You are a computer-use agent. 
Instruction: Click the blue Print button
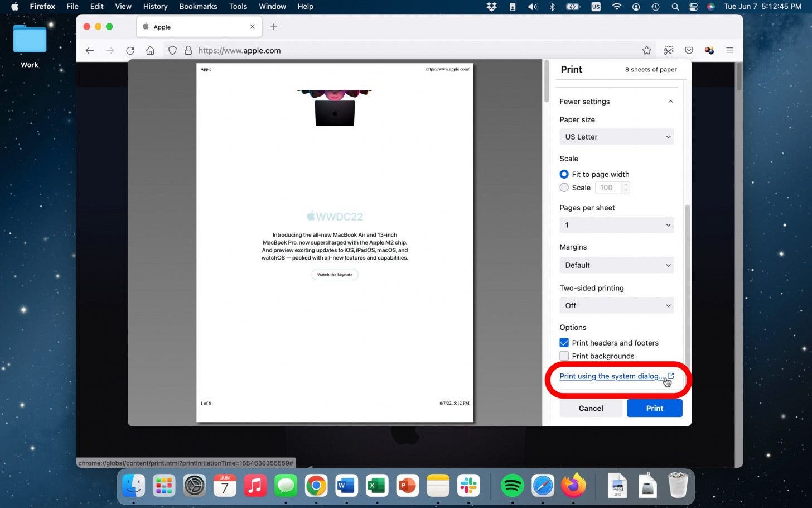654,408
